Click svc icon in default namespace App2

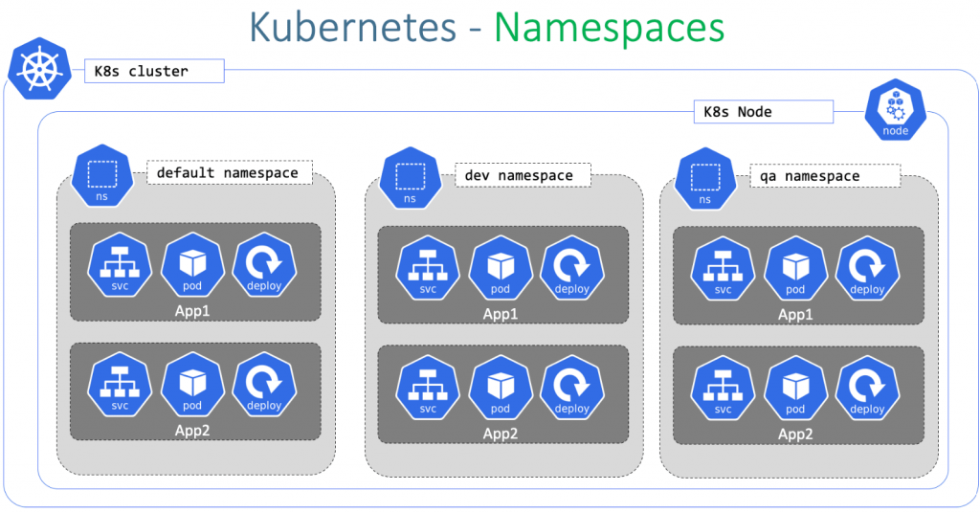[120, 385]
